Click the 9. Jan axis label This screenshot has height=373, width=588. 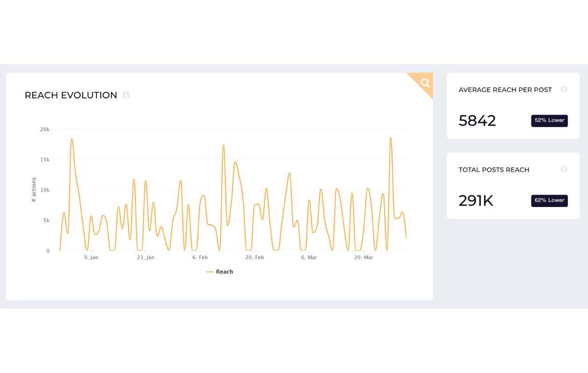point(91,257)
